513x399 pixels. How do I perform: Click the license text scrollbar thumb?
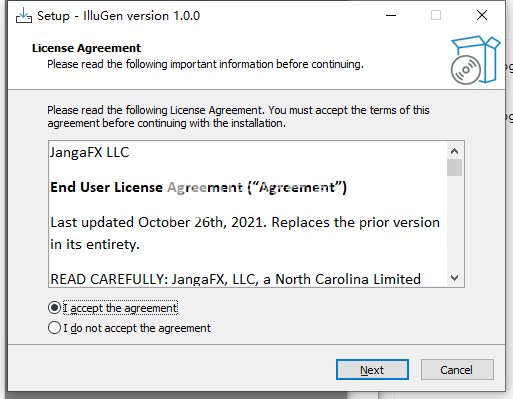[454, 167]
